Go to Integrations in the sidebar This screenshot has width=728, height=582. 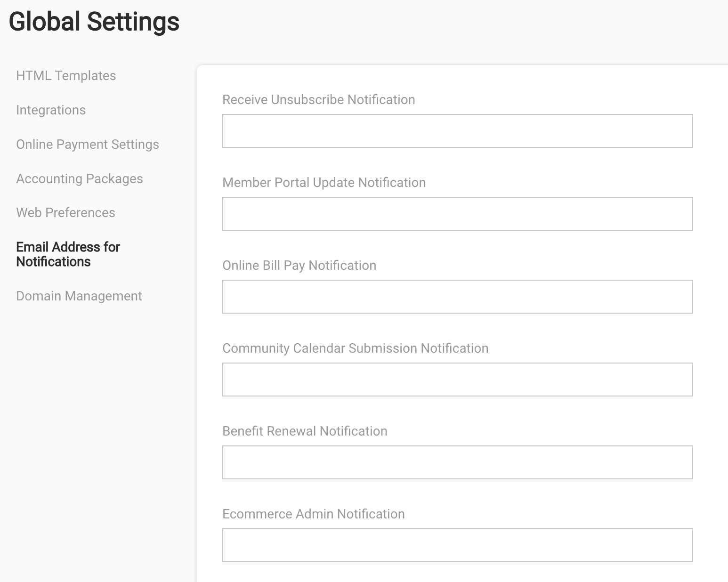click(x=51, y=110)
